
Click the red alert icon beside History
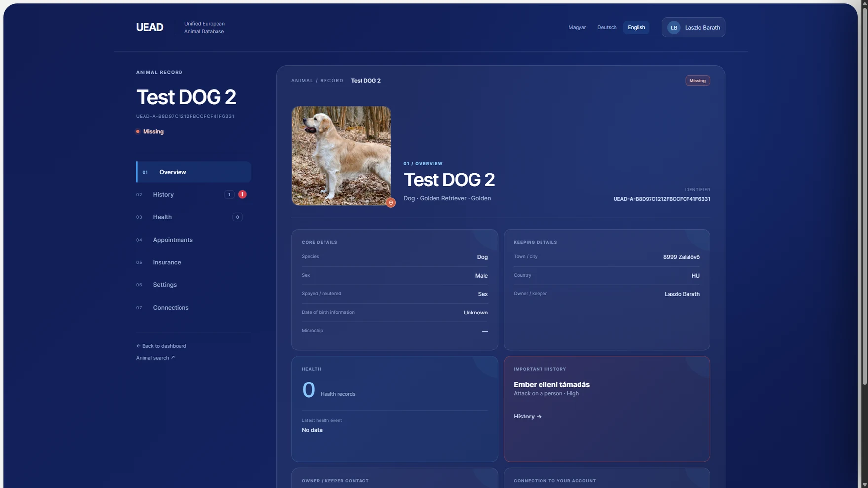click(242, 194)
